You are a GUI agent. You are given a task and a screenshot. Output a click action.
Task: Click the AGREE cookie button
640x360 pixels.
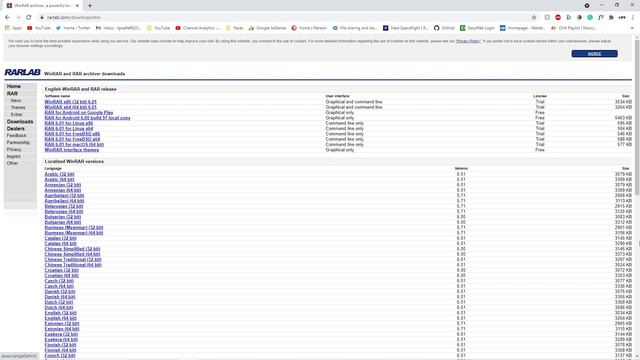click(594, 54)
